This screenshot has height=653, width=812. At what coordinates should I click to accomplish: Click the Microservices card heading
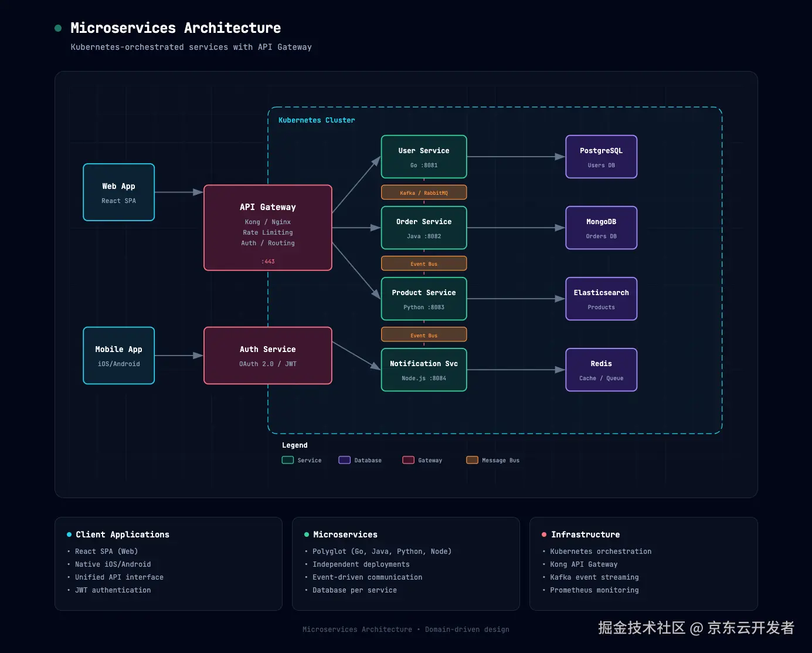tap(345, 534)
